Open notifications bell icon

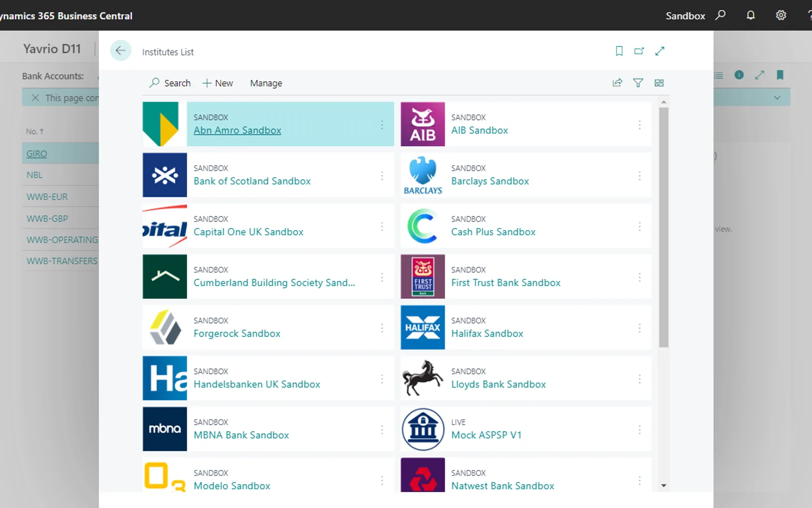click(751, 15)
